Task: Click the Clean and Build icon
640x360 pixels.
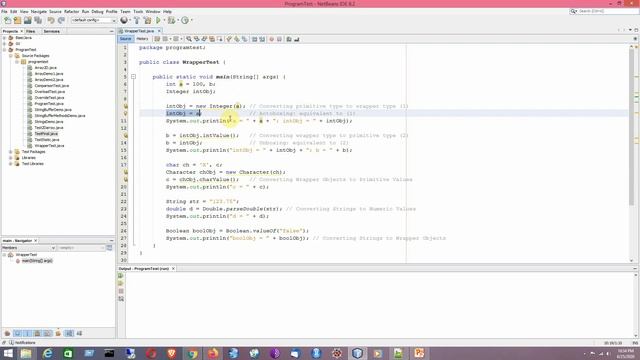Action: [147, 20]
